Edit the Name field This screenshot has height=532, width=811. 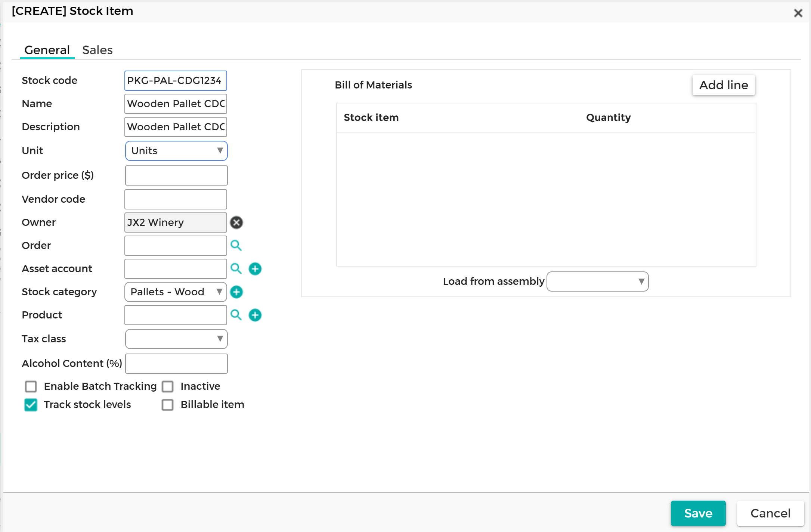click(176, 104)
